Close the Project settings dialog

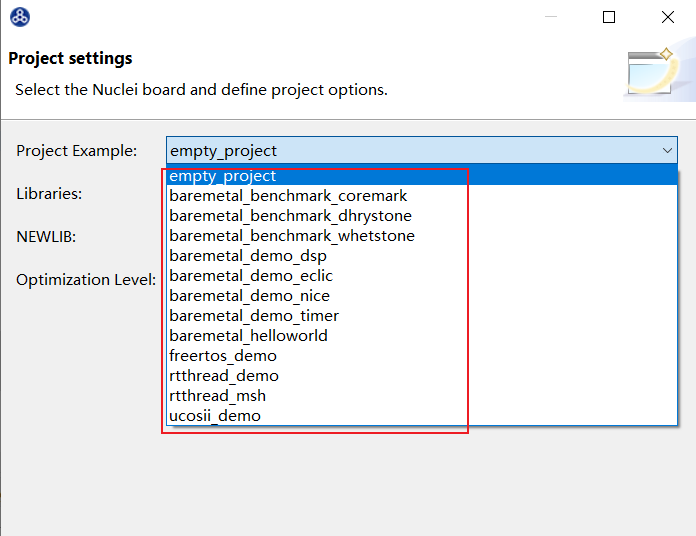point(667,17)
